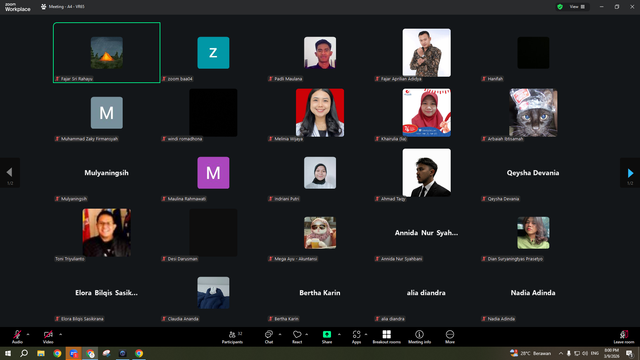Select Indriani Putri's photo
Image resolution: width=640 pixels, height=360 pixels.
click(x=320, y=173)
